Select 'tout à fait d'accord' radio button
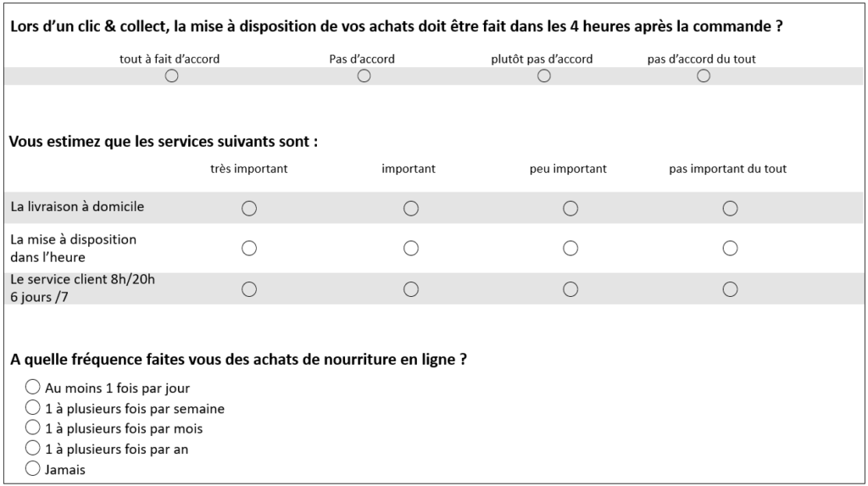The image size is (868, 486). [171, 76]
